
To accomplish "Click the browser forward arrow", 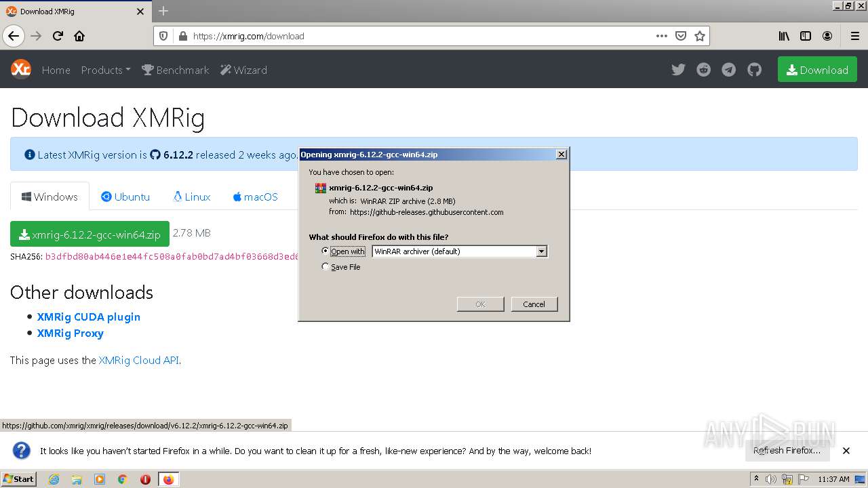I will click(x=37, y=36).
